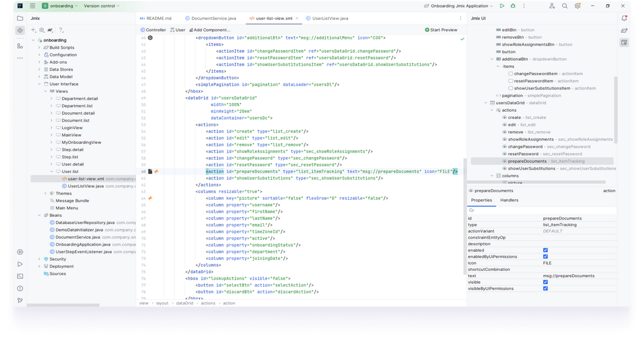The height and width of the screenshot is (341, 644).
Task: Open the Structure tool window
Action: point(20,46)
